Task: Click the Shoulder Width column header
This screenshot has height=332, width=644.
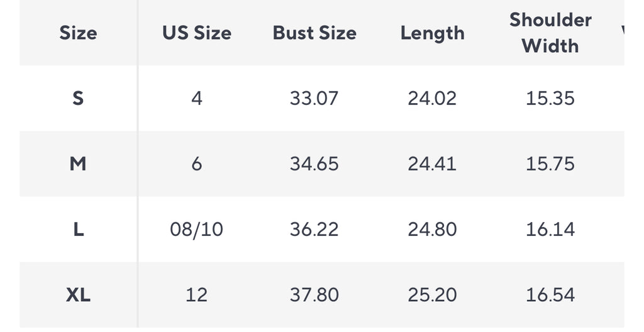Action: pyautogui.click(x=550, y=33)
